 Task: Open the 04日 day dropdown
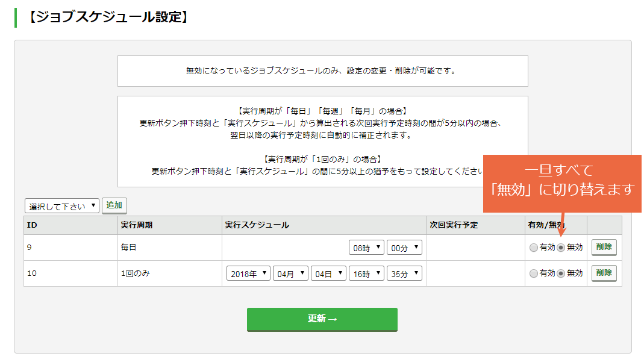(x=328, y=273)
